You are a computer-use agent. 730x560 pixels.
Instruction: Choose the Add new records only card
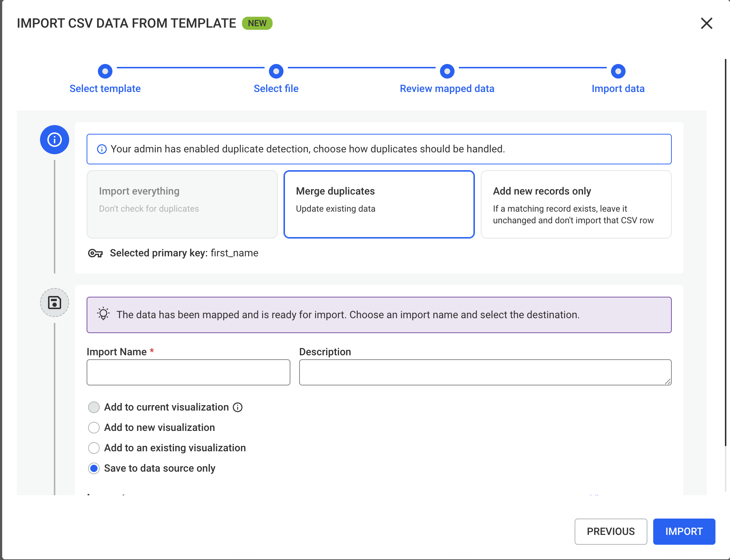[576, 204]
